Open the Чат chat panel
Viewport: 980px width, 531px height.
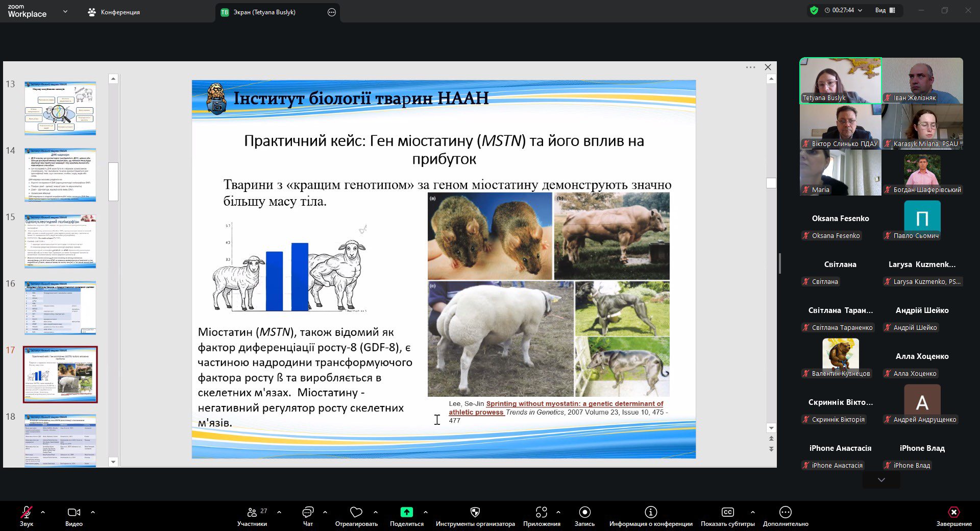pos(308,513)
